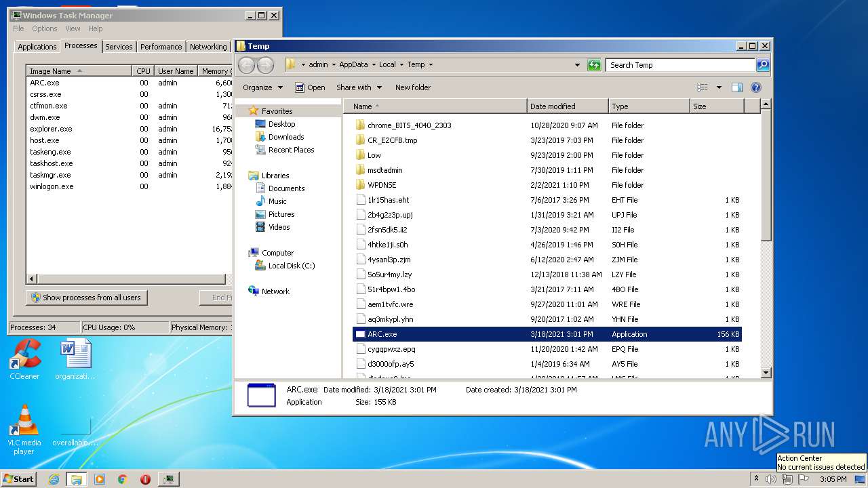
Task: Switch to the Networking tab
Action: [x=208, y=47]
